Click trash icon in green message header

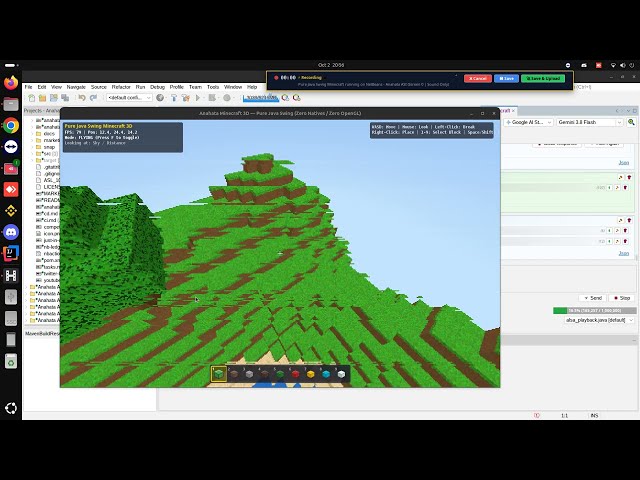(629, 177)
